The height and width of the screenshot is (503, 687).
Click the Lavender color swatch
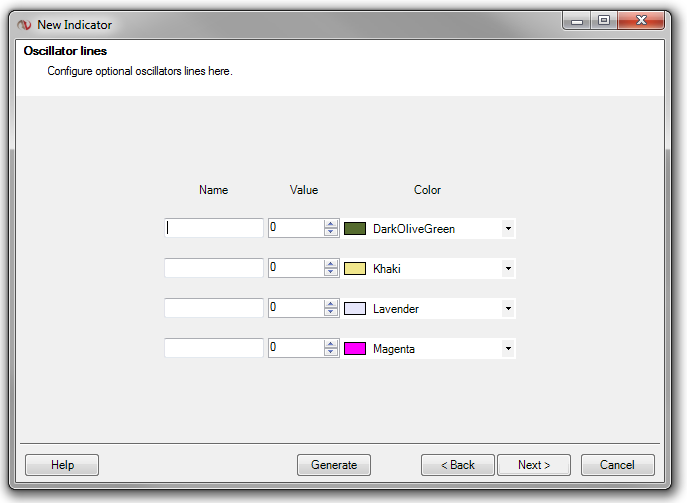coord(355,308)
